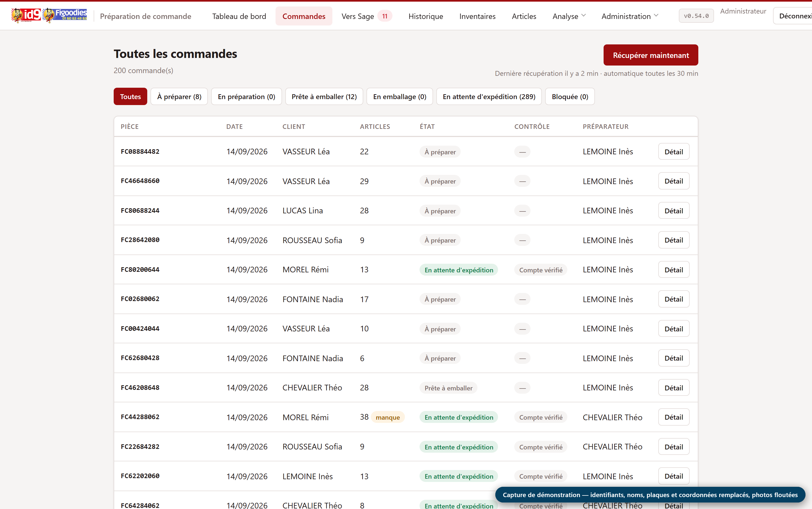The height and width of the screenshot is (509, 812).
Task: Click the Préparation de commande title
Action: coord(145,16)
